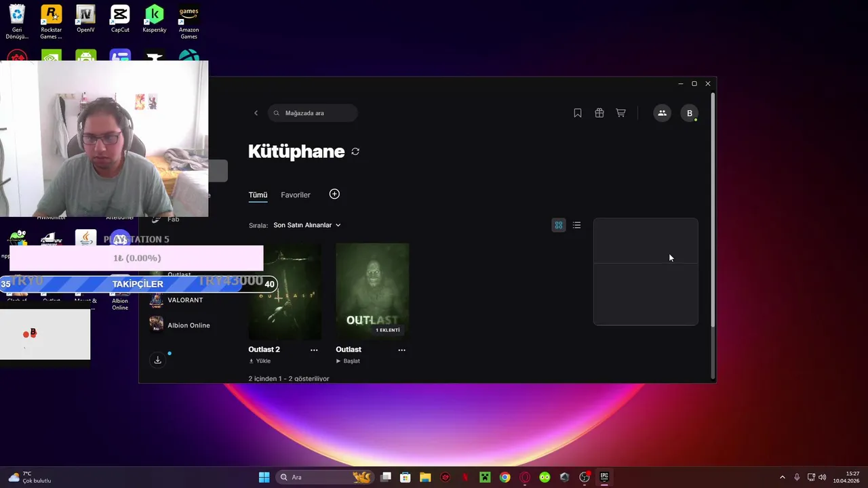Click Başlat to launch Outlast
The image size is (868, 488).
pos(348,361)
